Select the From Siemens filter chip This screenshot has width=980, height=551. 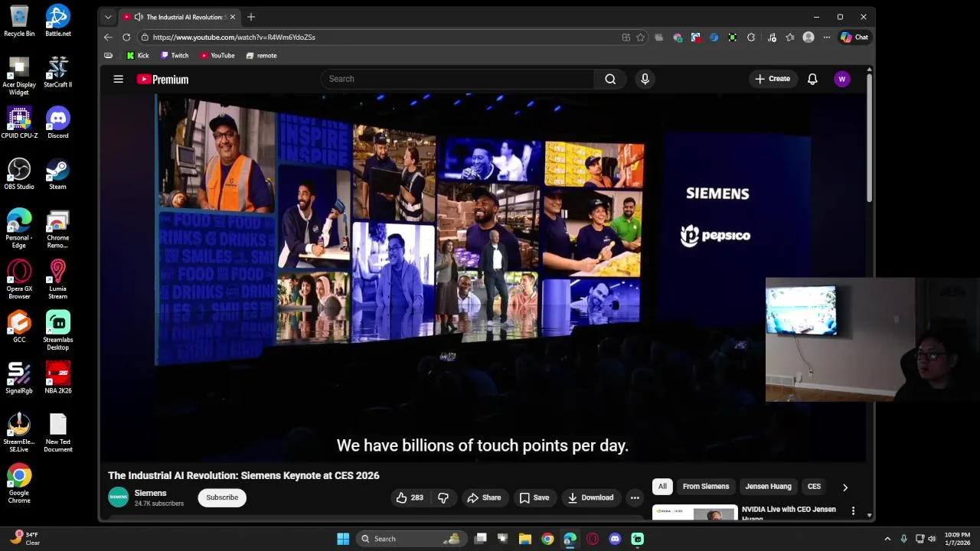pos(706,487)
